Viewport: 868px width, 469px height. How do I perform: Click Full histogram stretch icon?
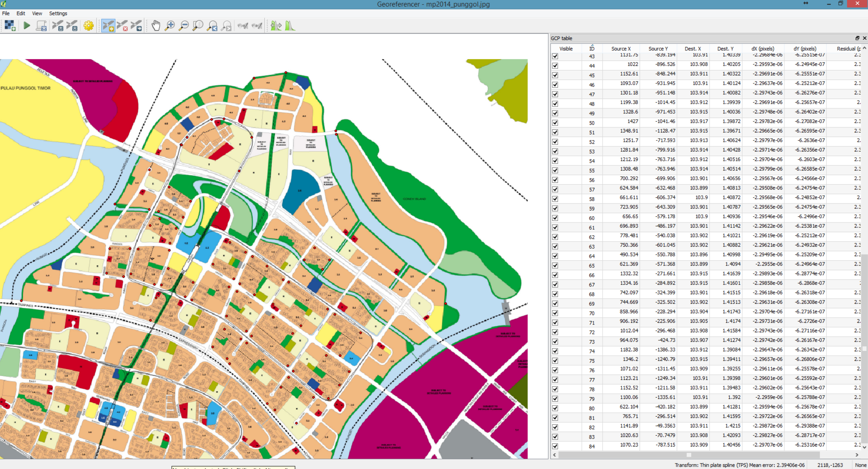pos(290,26)
